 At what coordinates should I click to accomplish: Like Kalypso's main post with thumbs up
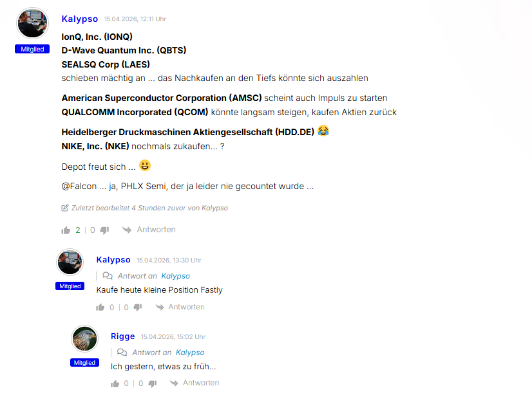[66, 230]
